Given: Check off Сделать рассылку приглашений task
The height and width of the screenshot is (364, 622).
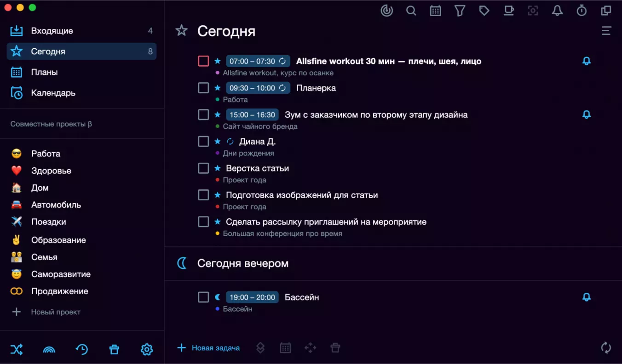Looking at the screenshot, I should (203, 222).
